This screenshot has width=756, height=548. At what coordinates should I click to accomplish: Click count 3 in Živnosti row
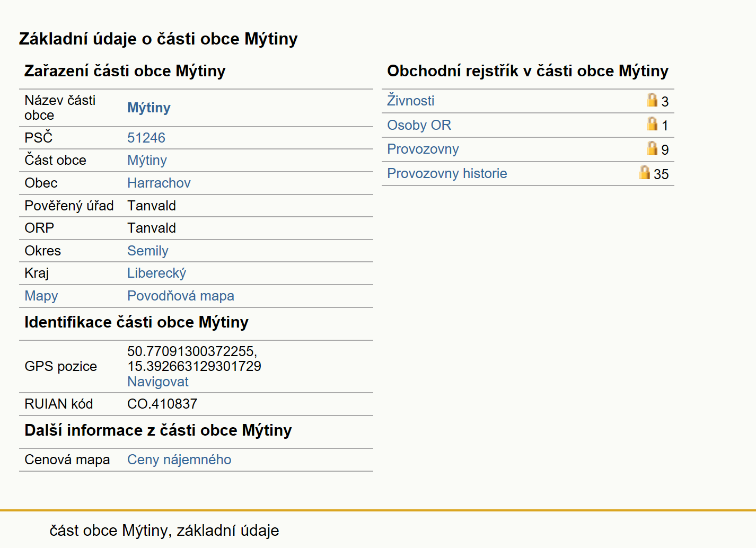tap(665, 102)
